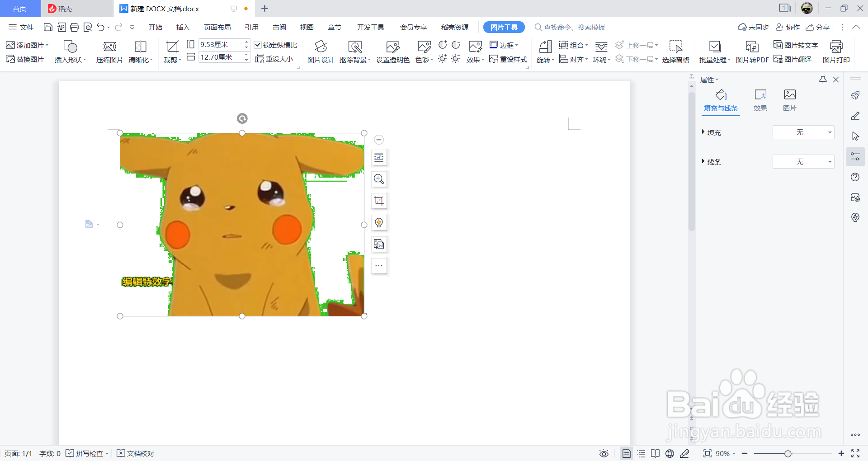Toggle lock aspect ratio checkbox
Image resolution: width=868 pixels, height=461 pixels.
(258, 45)
